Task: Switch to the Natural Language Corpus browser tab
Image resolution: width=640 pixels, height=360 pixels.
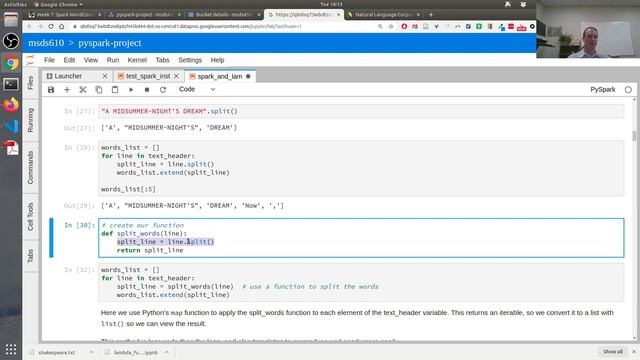Action: (x=383, y=15)
